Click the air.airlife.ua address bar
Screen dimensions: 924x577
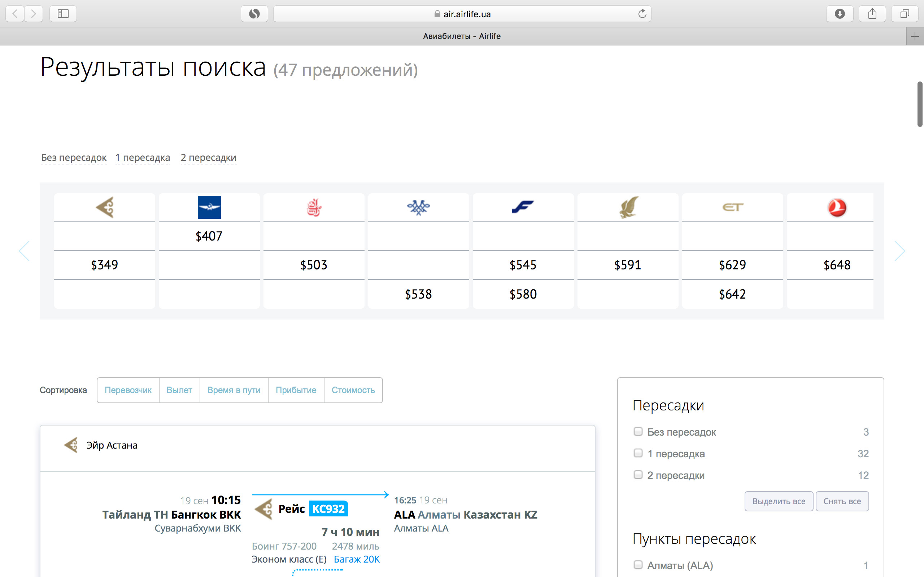462,14
